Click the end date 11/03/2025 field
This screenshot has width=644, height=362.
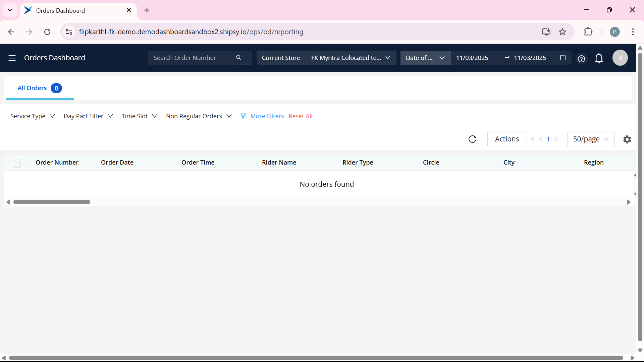point(530,58)
